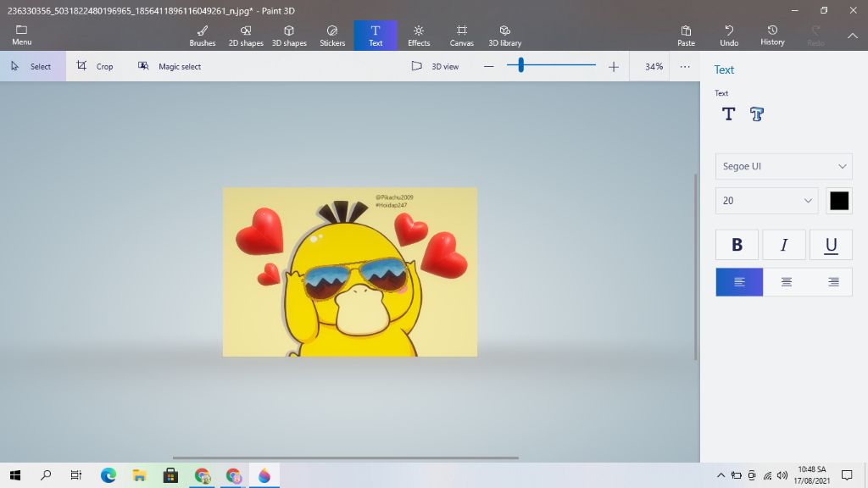Open the Canvas settings
Viewport: 868px width, 488px height.
(x=462, y=36)
